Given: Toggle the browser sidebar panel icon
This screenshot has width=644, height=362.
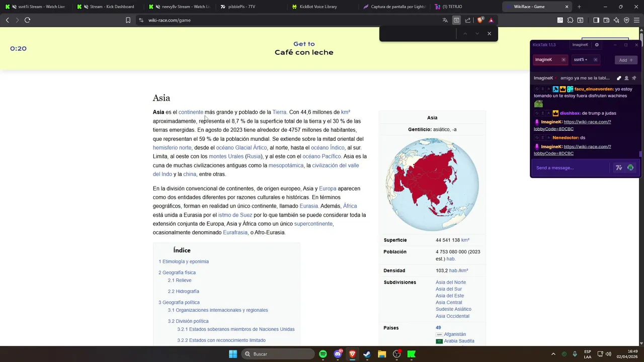Looking at the screenshot, I should coord(596,20).
